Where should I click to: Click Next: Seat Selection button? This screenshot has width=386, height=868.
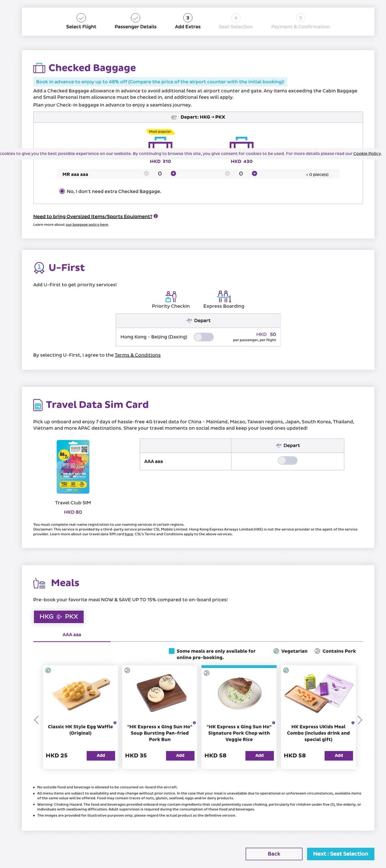[340, 854]
